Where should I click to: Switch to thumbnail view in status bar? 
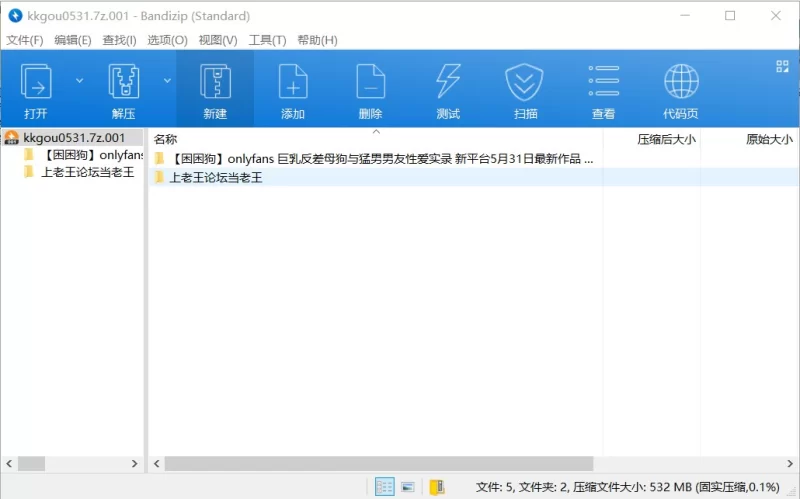(x=408, y=487)
